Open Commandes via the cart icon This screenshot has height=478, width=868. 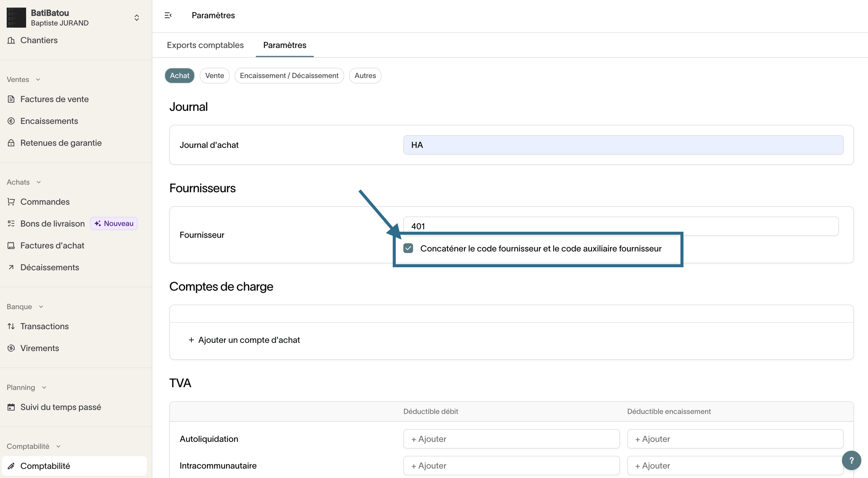pyautogui.click(x=11, y=202)
